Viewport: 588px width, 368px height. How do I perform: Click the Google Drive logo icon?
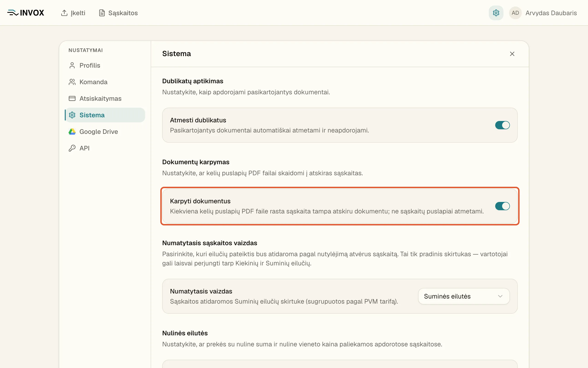pos(72,132)
